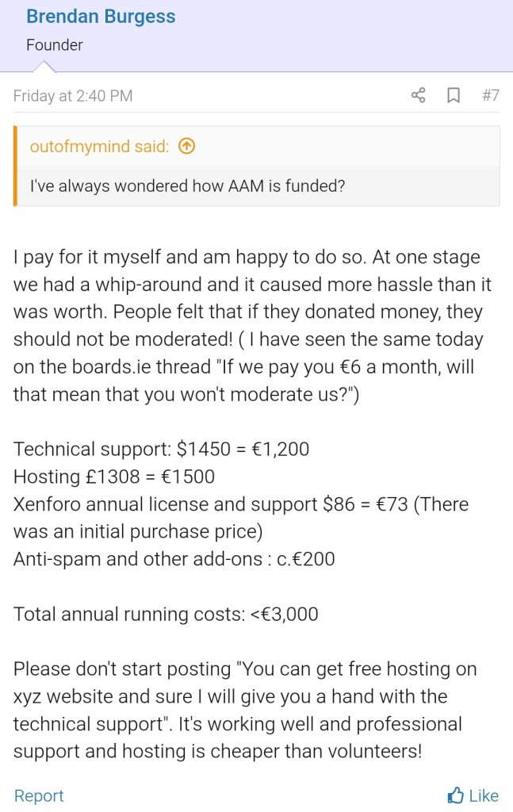
Task: Jump to quoted post via arrow icon
Action: point(186,147)
